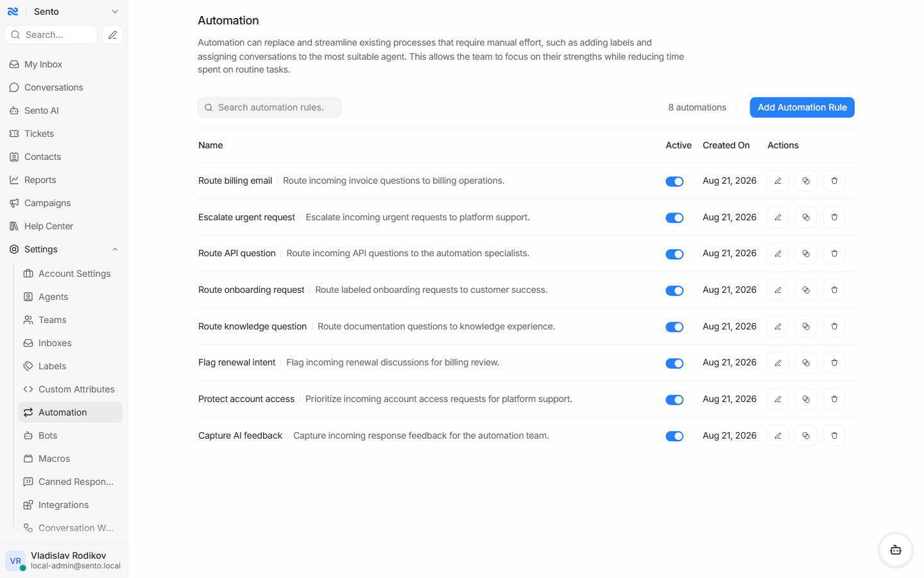Edit the Route knowledge question rule
Screen dimensions: 924x578
[778, 327]
